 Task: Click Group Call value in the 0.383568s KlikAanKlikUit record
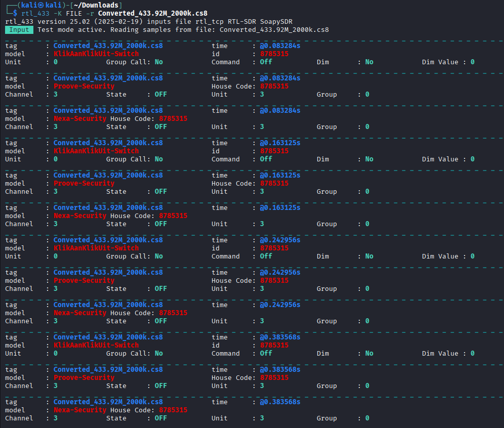[159, 353]
